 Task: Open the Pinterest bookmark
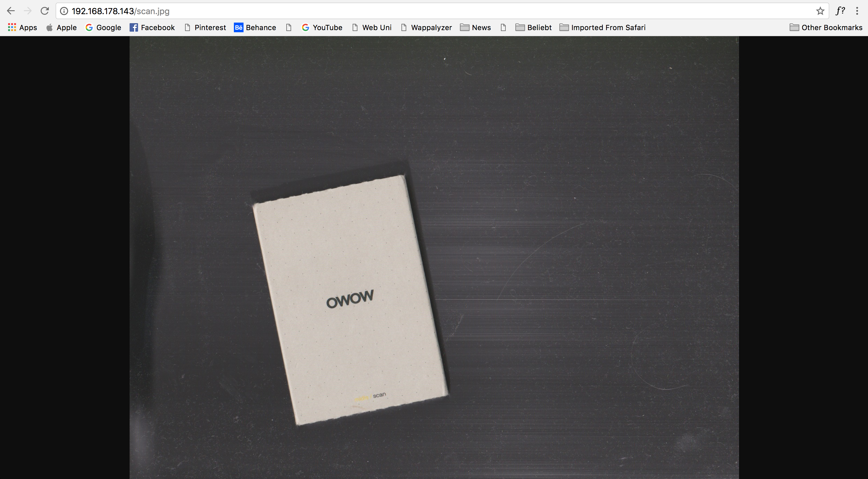tap(205, 28)
